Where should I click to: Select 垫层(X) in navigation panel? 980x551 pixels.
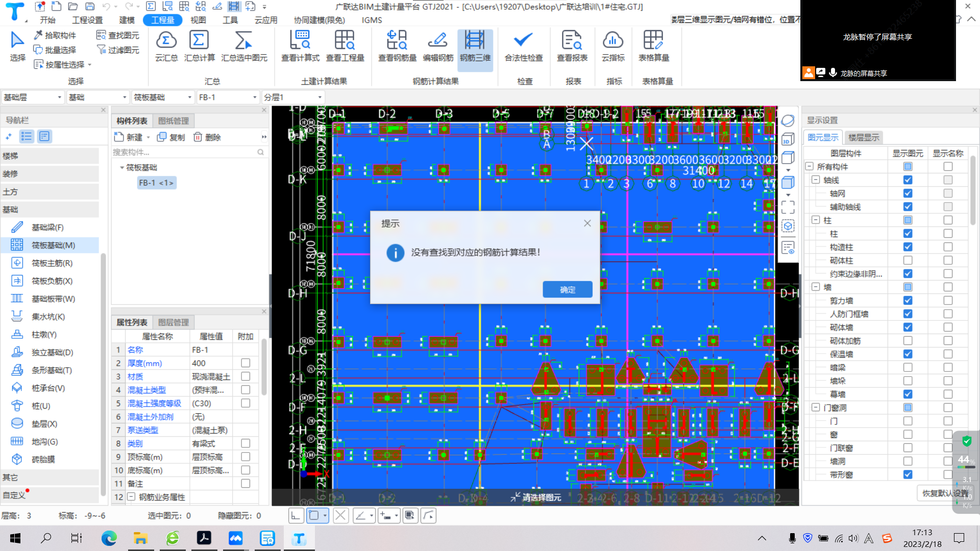(x=44, y=423)
